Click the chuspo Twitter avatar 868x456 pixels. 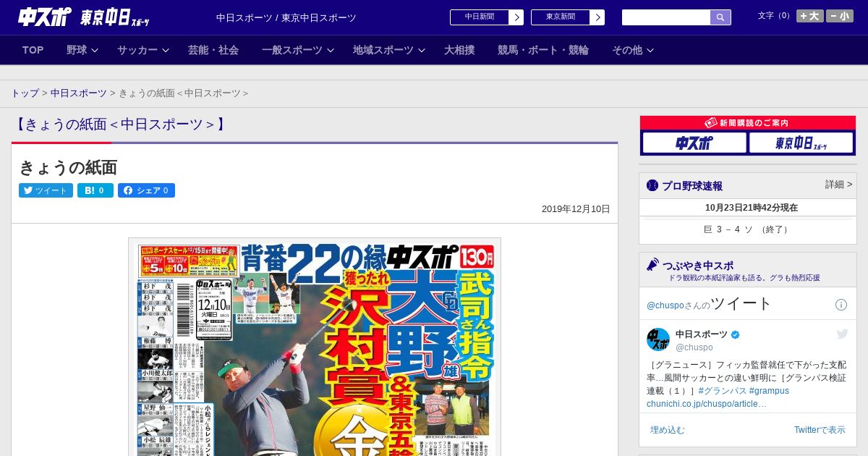[658, 339]
